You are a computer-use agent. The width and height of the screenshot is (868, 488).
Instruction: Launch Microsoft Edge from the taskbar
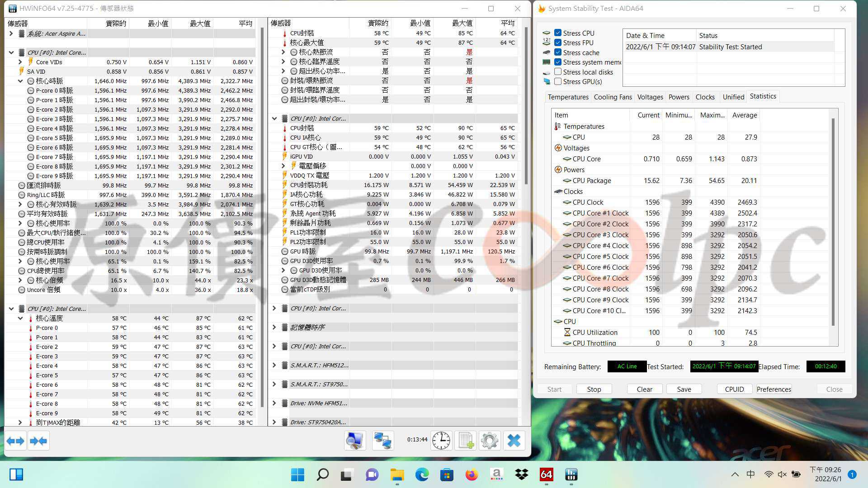click(x=422, y=474)
